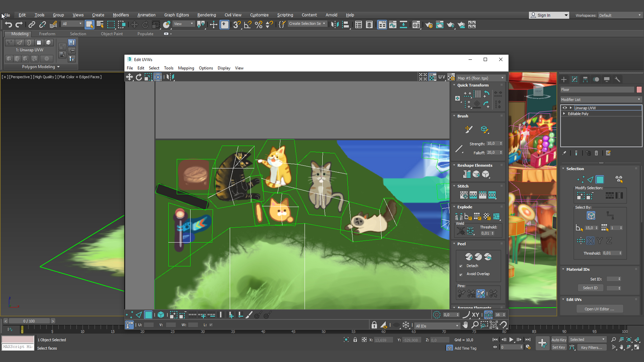Click Mirror Horizontal in Edit UVWs toolbar
The image size is (644, 362).
[x=170, y=77]
